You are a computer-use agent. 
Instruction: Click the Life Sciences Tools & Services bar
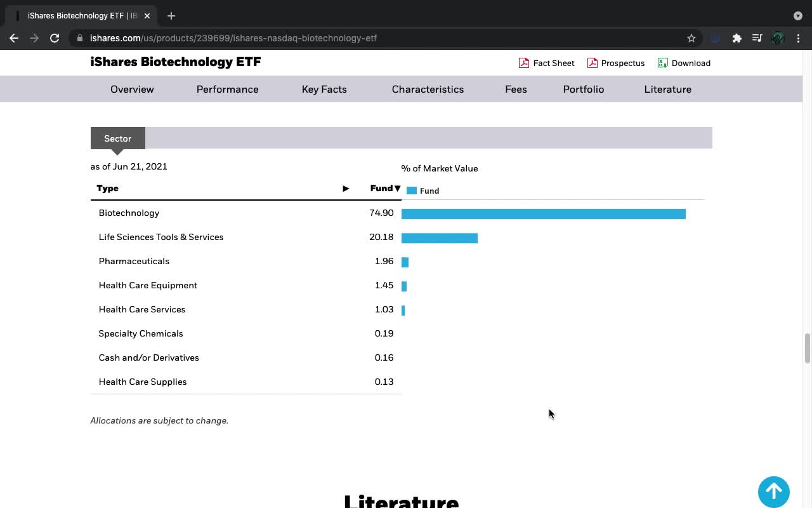point(440,238)
